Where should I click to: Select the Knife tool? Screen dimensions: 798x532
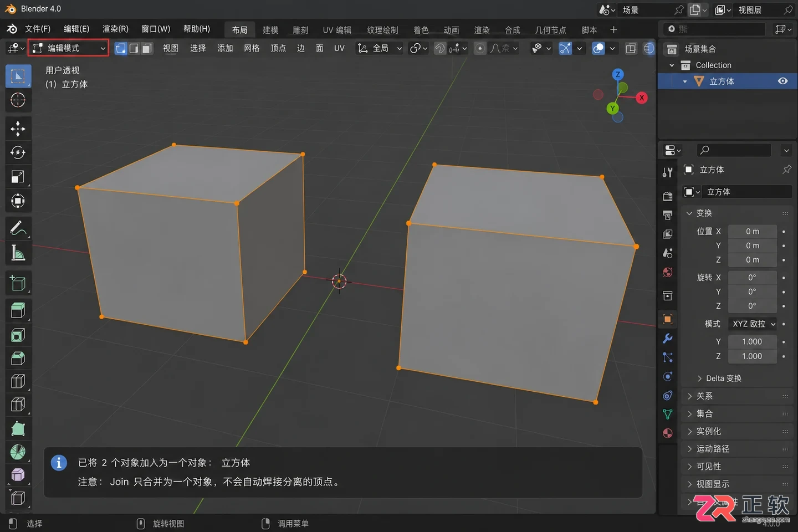[18, 405]
